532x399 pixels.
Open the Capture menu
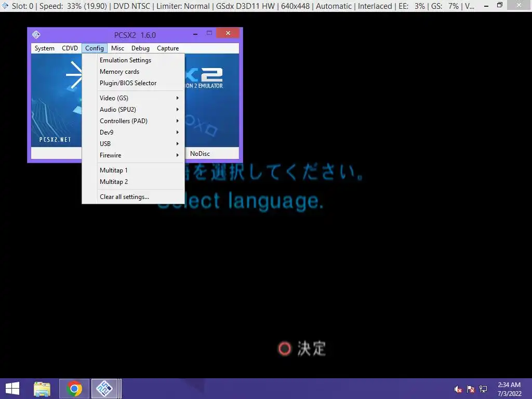(168, 48)
